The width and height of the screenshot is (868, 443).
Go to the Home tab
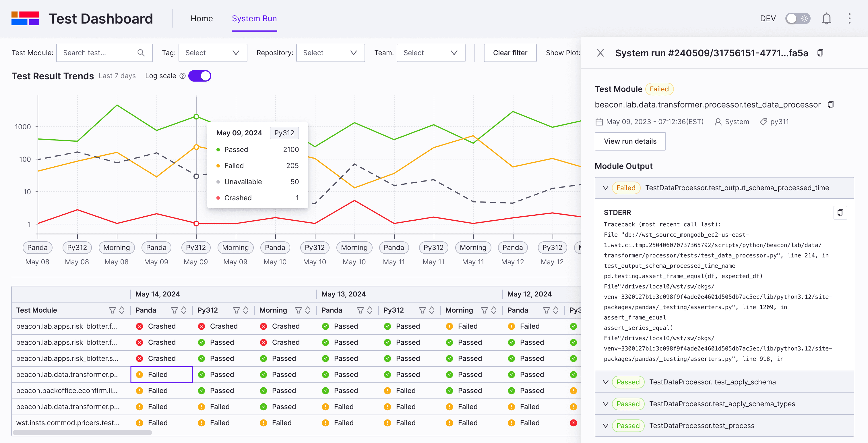(x=201, y=19)
